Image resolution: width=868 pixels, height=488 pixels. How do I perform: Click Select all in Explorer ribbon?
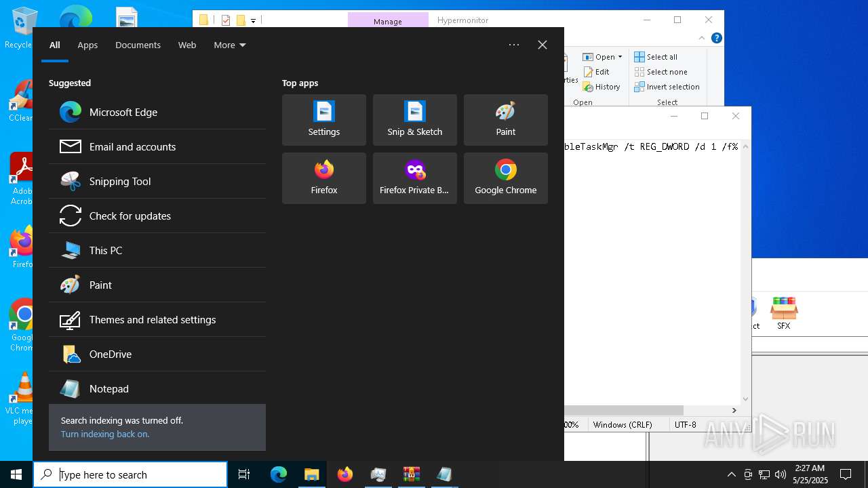coord(656,57)
